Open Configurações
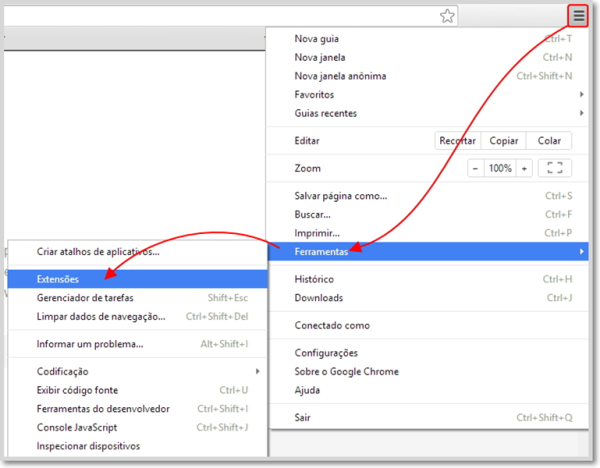 tap(427, 353)
